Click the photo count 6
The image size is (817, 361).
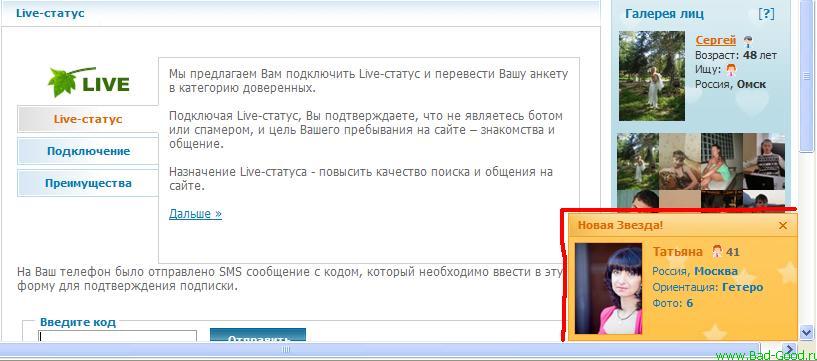point(689,303)
